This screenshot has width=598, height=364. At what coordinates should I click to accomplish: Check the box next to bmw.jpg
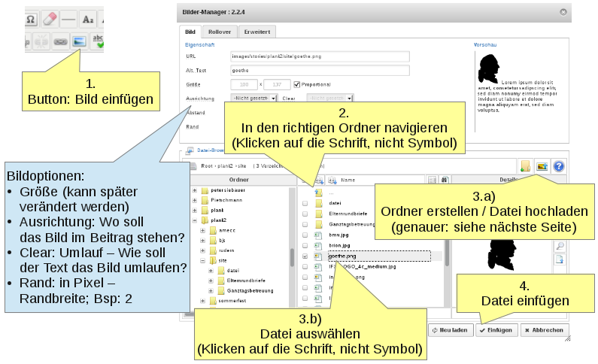click(305, 235)
